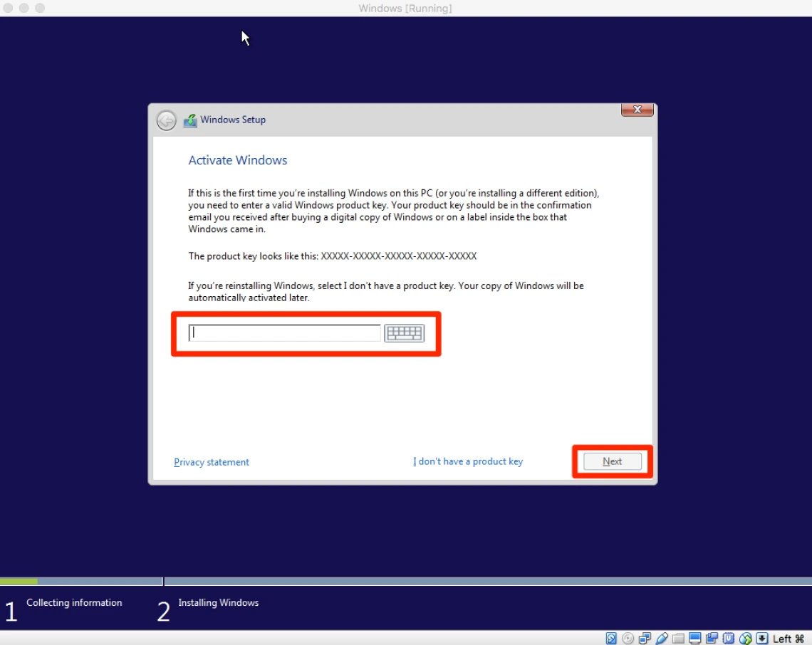Click the CPU virtualization features icon
The image size is (812, 645).
tap(729, 639)
